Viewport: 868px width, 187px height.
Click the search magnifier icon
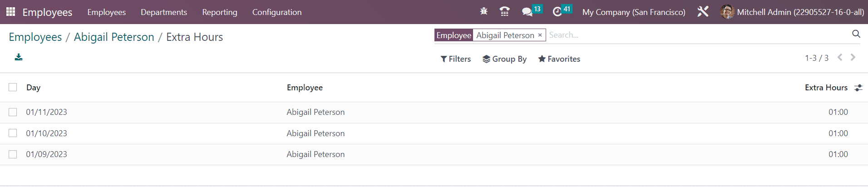coord(856,34)
